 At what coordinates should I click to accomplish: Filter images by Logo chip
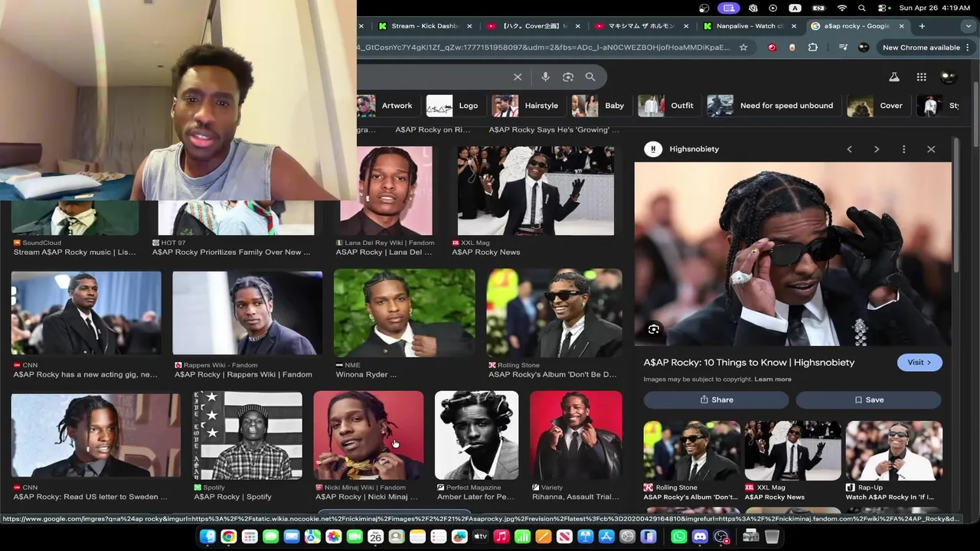point(456,106)
